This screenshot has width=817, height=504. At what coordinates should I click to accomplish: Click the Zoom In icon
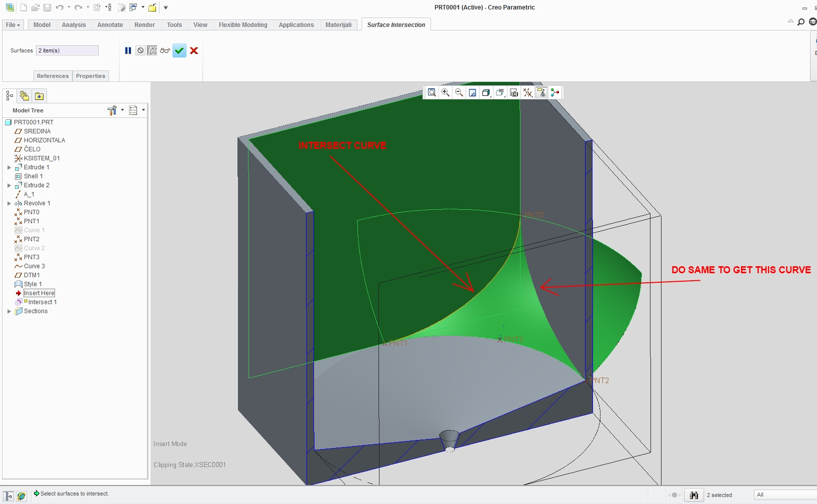tap(445, 92)
